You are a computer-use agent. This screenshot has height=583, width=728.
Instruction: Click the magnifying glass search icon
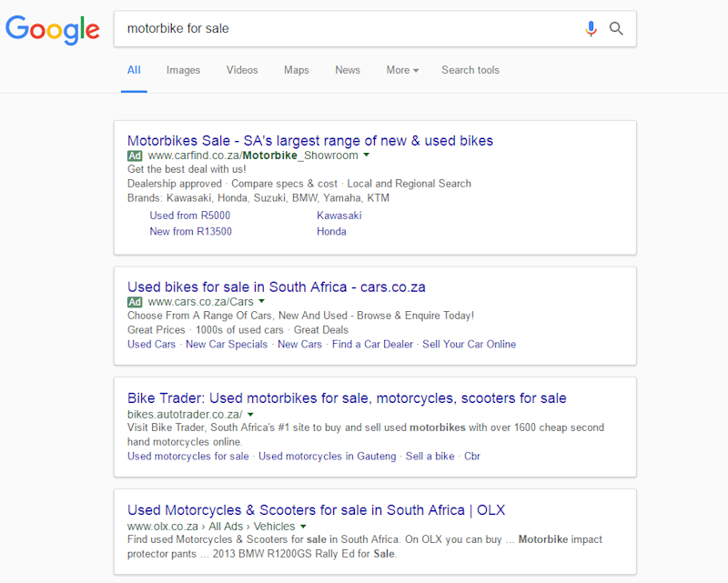pos(616,29)
